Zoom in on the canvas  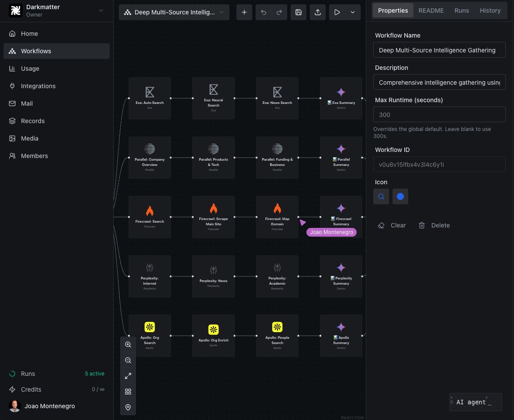(128, 344)
